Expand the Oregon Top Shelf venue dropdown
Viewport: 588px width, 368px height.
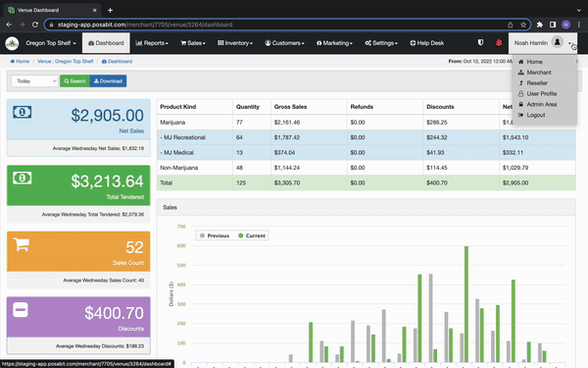51,43
